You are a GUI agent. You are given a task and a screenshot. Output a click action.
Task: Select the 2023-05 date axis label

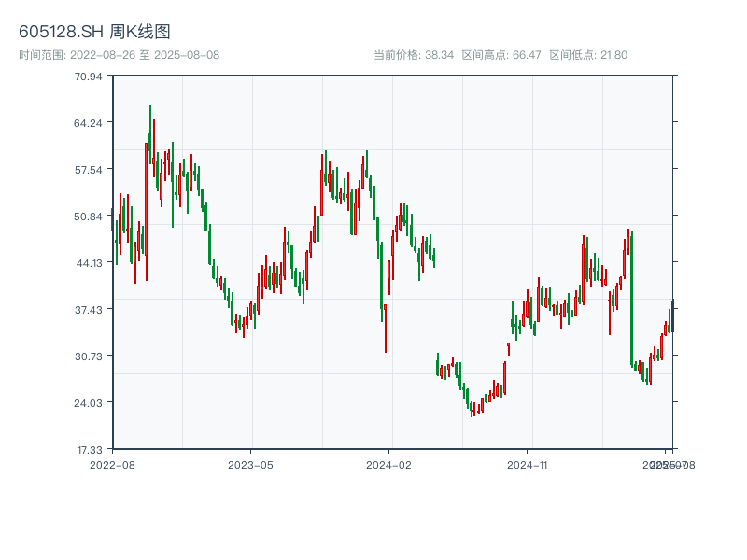(250, 464)
